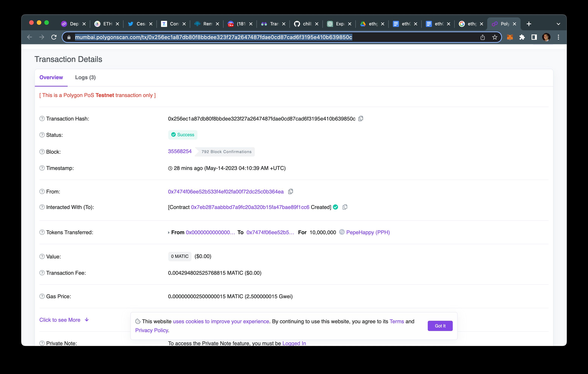Click the copy icon next to Transaction Hash

pyautogui.click(x=361, y=119)
